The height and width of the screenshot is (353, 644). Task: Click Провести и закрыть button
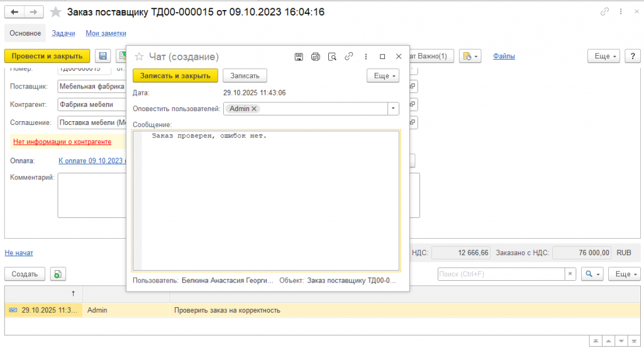point(47,56)
